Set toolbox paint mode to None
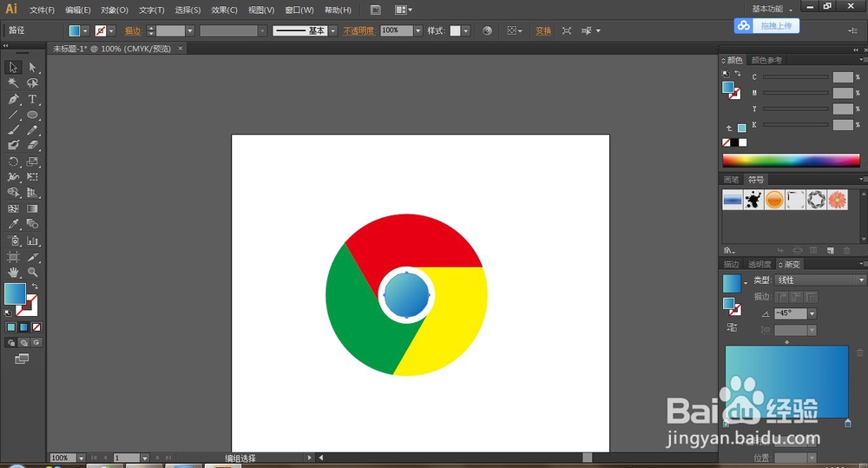Image resolution: width=868 pixels, height=468 pixels. tap(36, 327)
